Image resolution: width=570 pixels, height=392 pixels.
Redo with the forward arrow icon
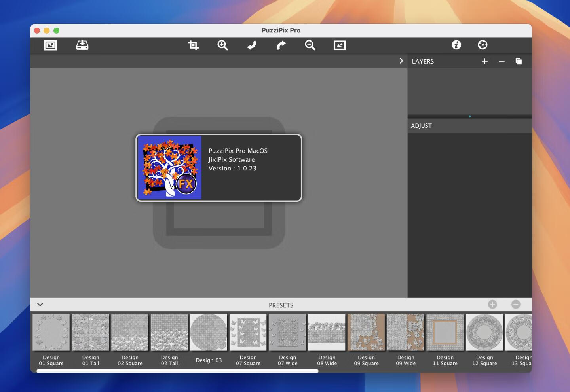[281, 45]
